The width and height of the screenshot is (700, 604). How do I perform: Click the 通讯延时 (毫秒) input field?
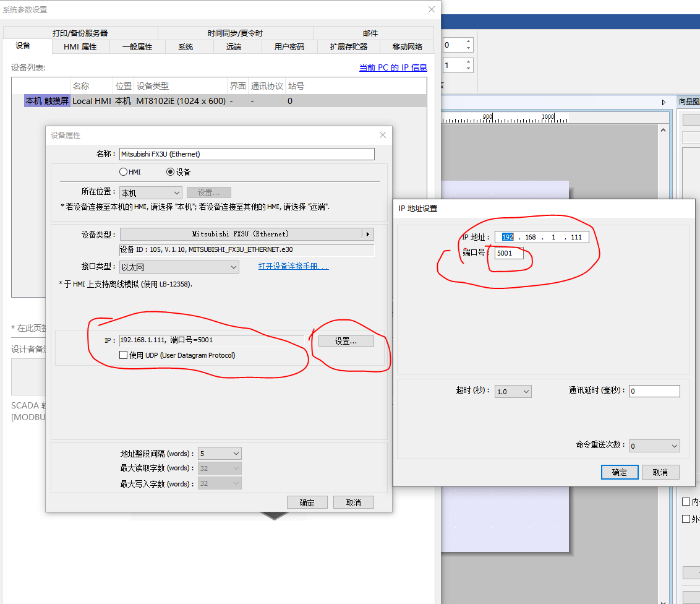(x=654, y=391)
